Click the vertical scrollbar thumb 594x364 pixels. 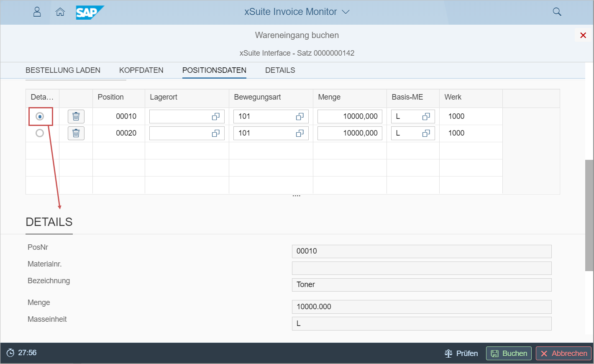point(589,215)
